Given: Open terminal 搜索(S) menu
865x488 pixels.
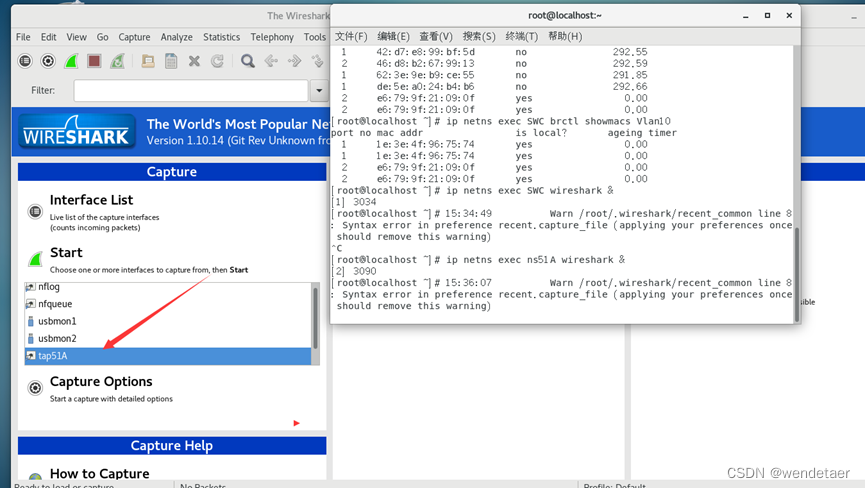Looking at the screenshot, I should coord(479,36).
